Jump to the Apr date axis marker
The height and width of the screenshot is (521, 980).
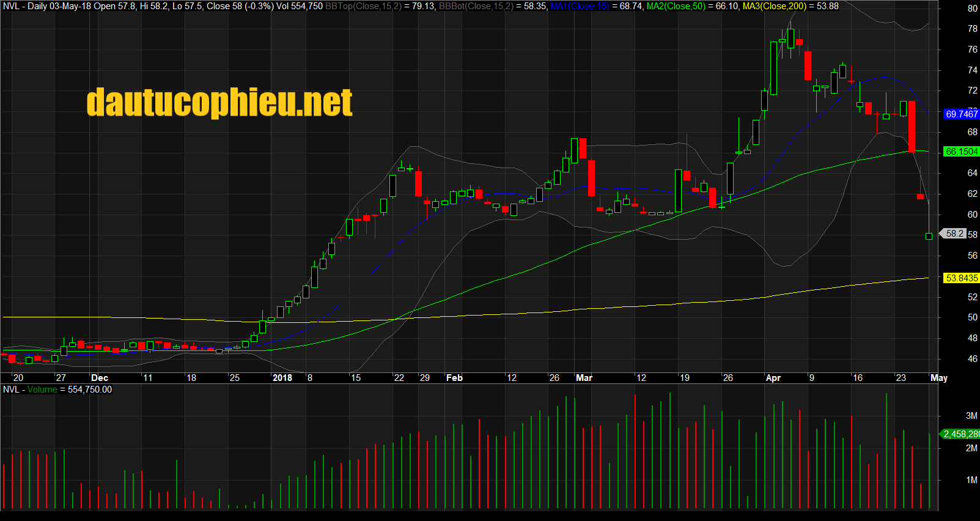tap(773, 378)
